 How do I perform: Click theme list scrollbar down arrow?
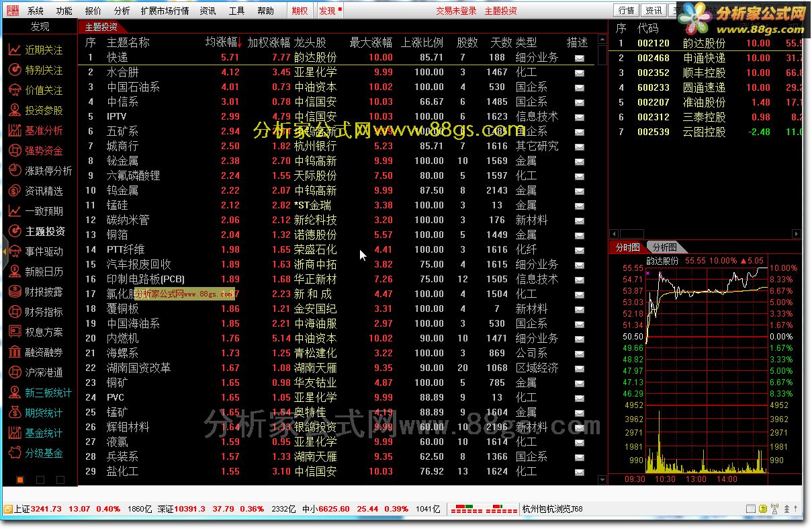(x=602, y=480)
